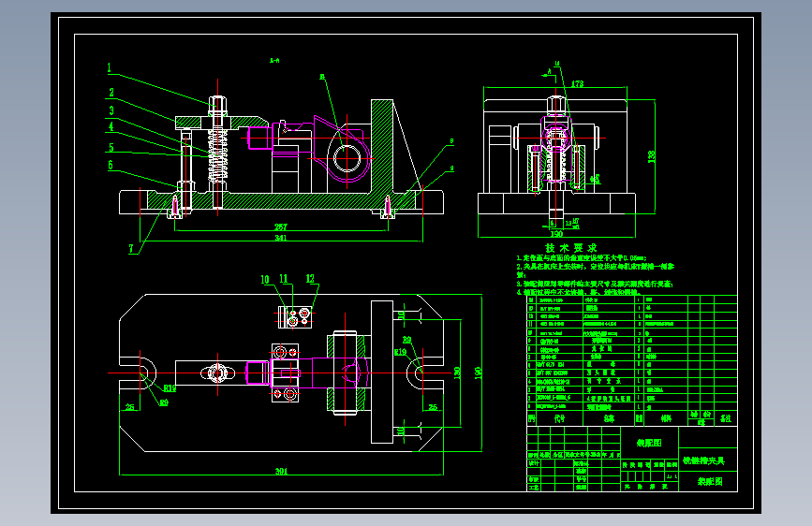The height and width of the screenshot is (526, 812).
Task: Click part callout number 2
Action: (111, 92)
